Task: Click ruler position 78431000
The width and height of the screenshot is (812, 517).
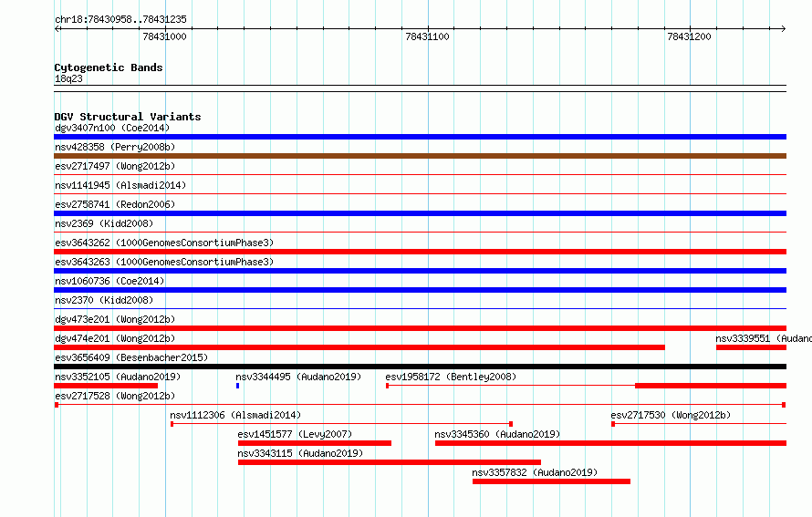Action: pos(164,36)
